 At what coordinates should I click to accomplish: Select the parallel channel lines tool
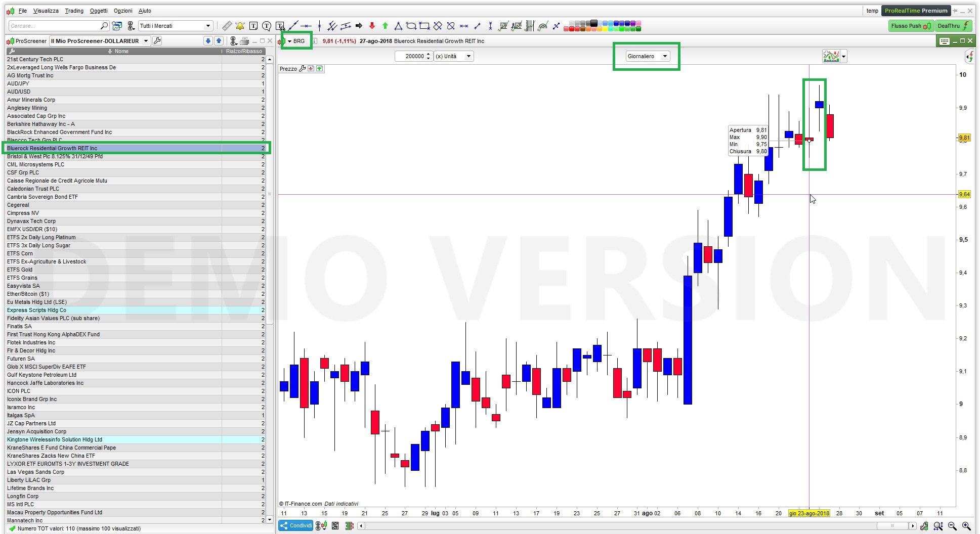pyautogui.click(x=346, y=26)
